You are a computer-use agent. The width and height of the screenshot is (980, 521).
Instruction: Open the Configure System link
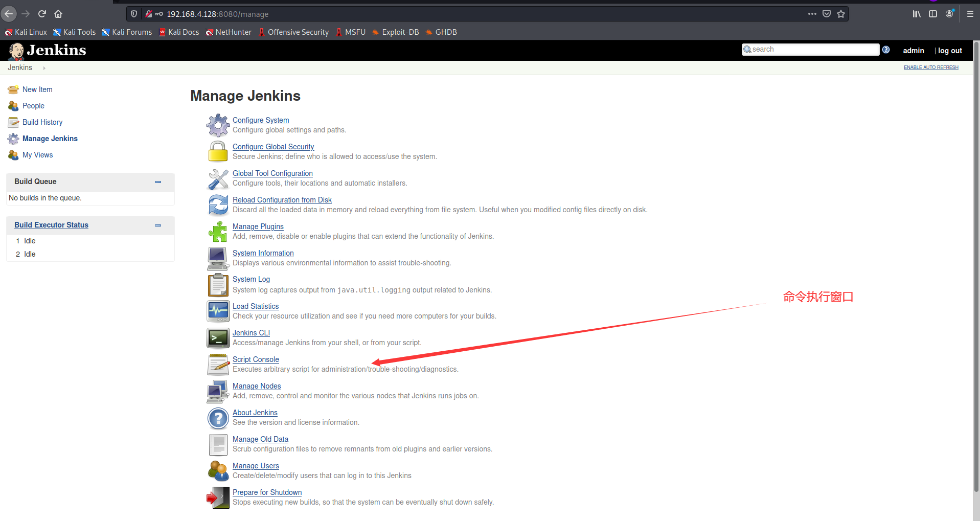click(261, 120)
